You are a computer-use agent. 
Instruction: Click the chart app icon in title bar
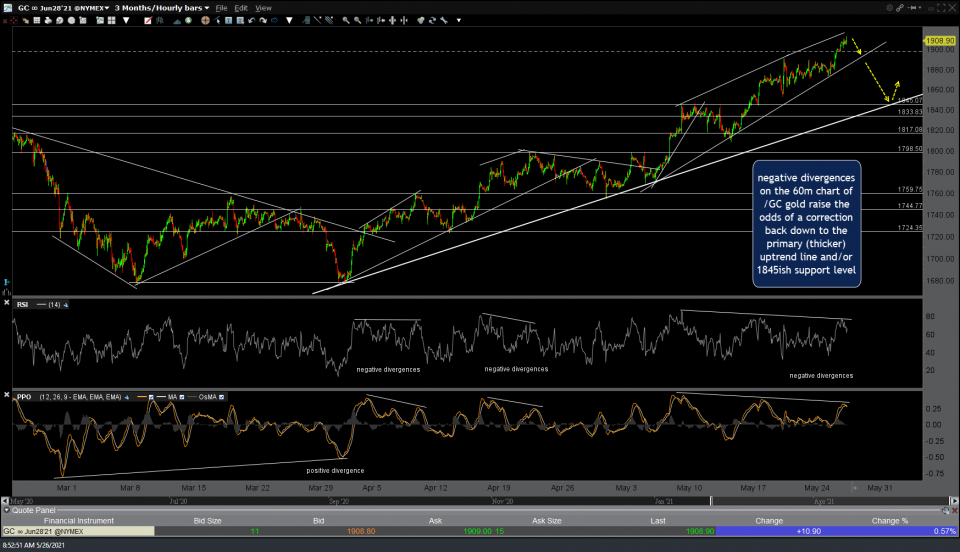click(x=8, y=7)
